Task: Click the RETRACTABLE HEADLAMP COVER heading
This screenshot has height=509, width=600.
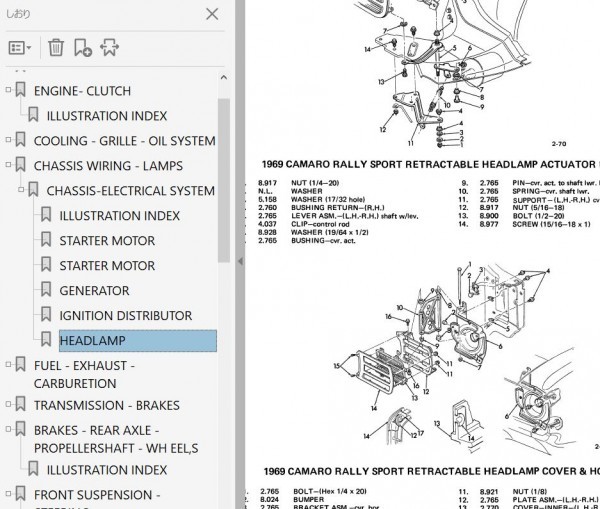Action: pyautogui.click(x=432, y=471)
